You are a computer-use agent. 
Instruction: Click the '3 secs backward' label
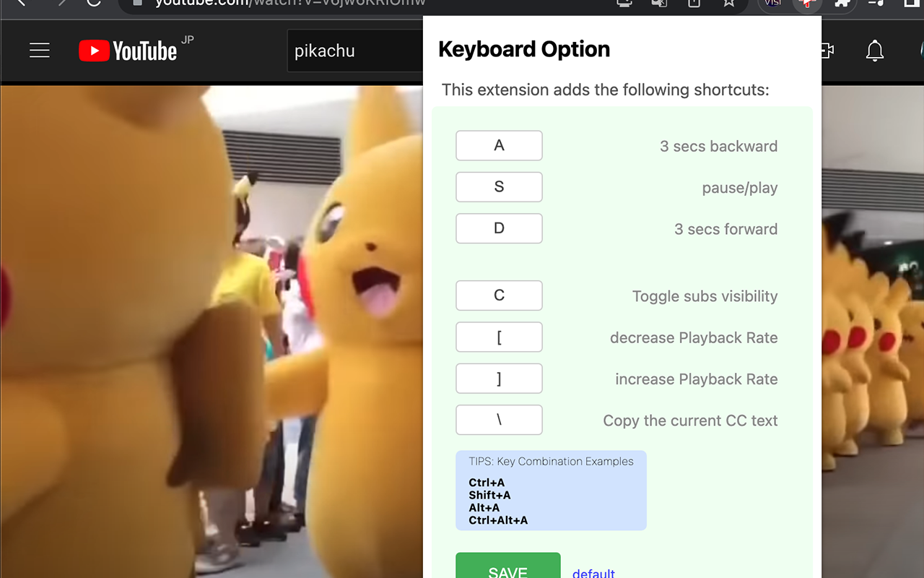pyautogui.click(x=719, y=146)
